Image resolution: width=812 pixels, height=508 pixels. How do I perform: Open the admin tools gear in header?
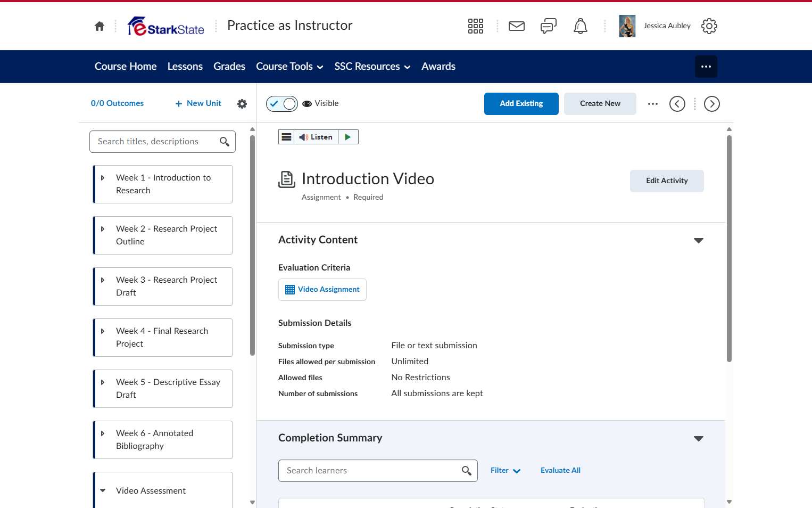tap(709, 26)
